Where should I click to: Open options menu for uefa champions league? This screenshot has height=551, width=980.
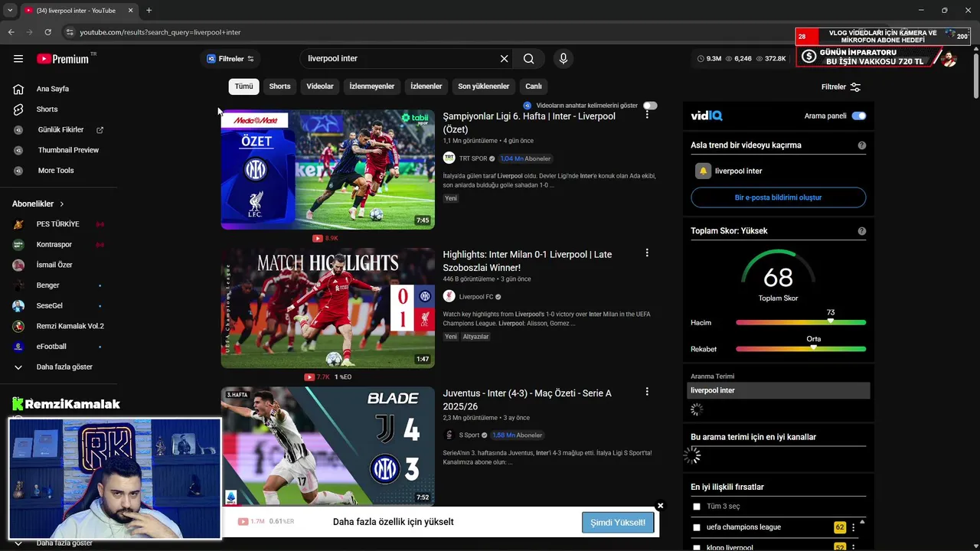tap(854, 527)
